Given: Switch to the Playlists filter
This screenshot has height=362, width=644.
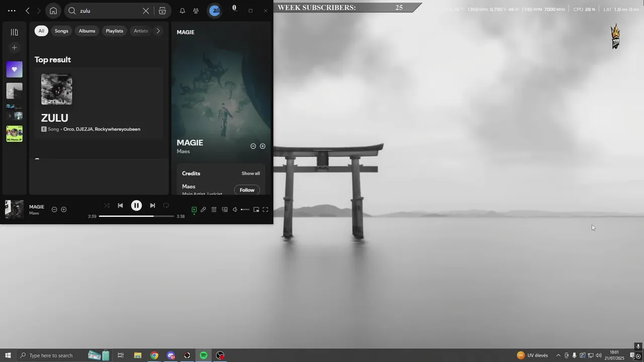Looking at the screenshot, I should pos(114,31).
